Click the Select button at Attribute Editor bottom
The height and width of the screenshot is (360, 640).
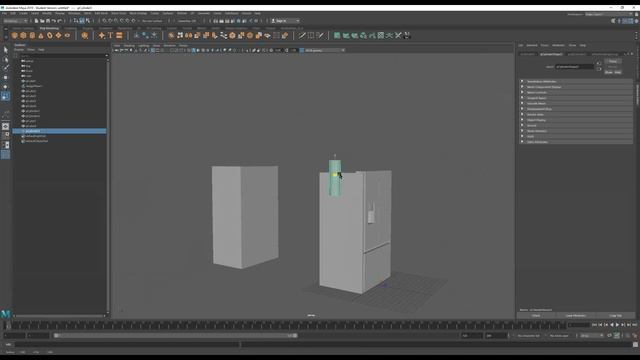536,316
